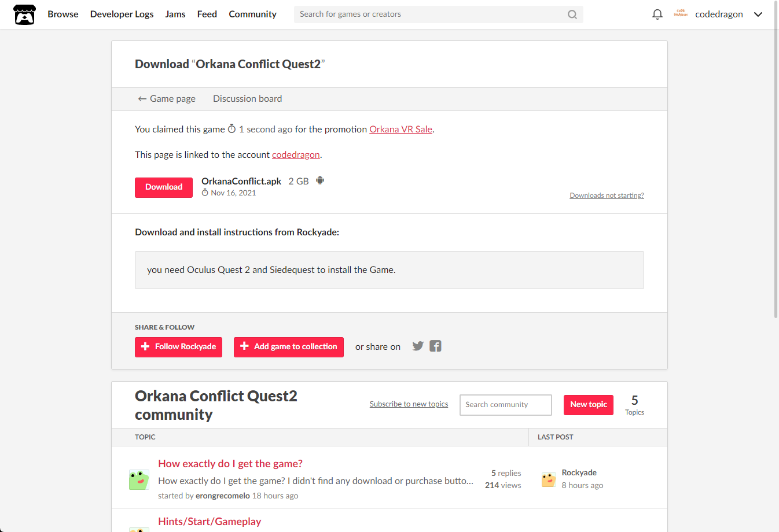
Task: Click the OrkanaConflict.apk filename
Action: pos(241,181)
